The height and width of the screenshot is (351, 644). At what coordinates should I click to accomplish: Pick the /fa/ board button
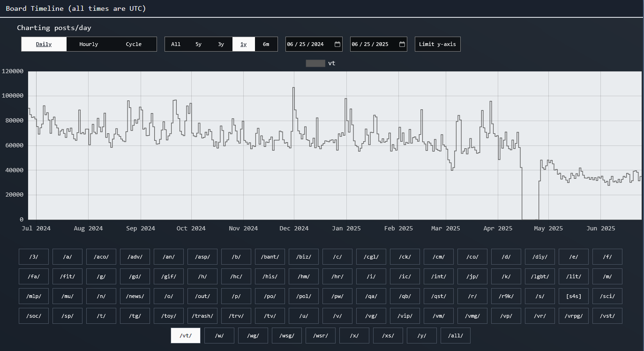(x=34, y=276)
